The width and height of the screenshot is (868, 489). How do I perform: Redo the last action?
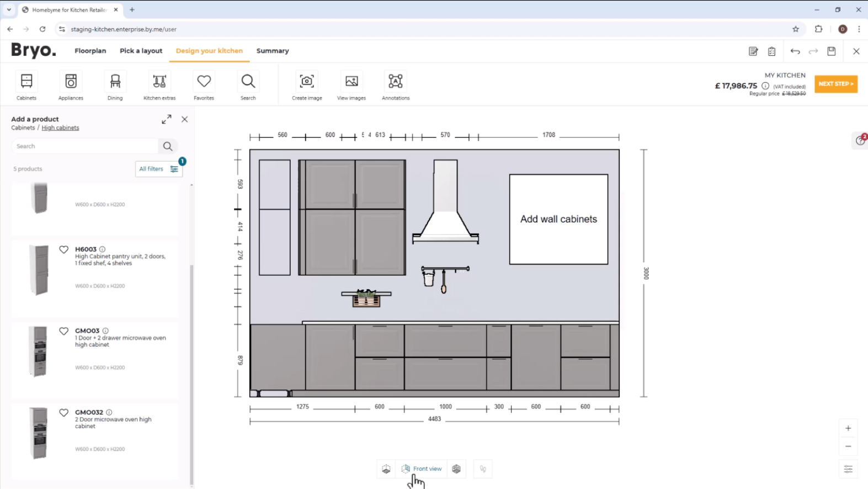[813, 51]
